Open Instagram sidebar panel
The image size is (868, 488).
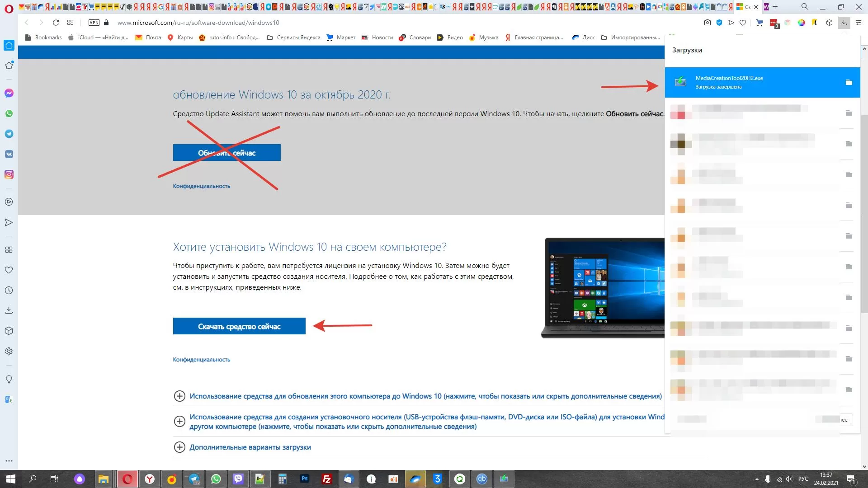coord(9,174)
